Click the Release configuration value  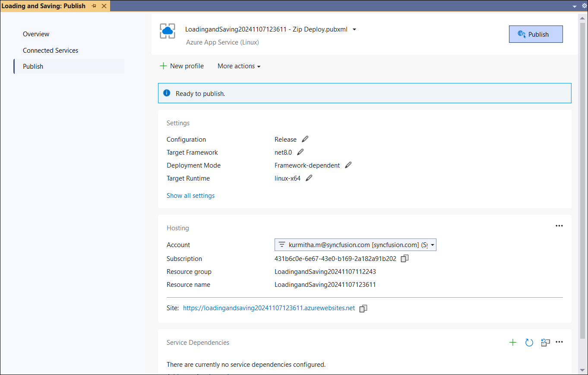[x=285, y=139]
